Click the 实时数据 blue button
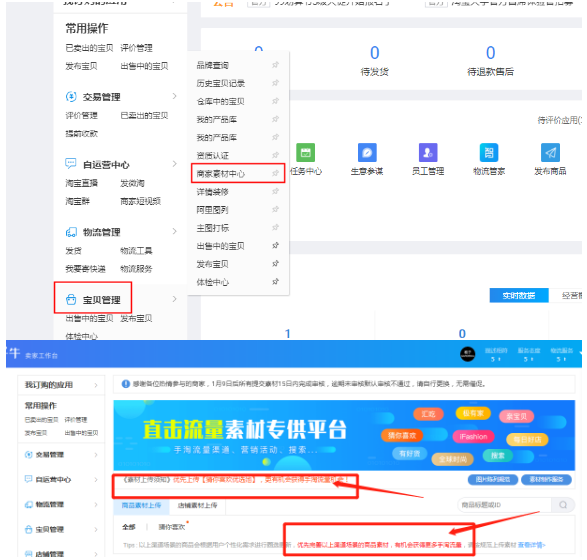The height and width of the screenshot is (560, 587). [x=518, y=295]
